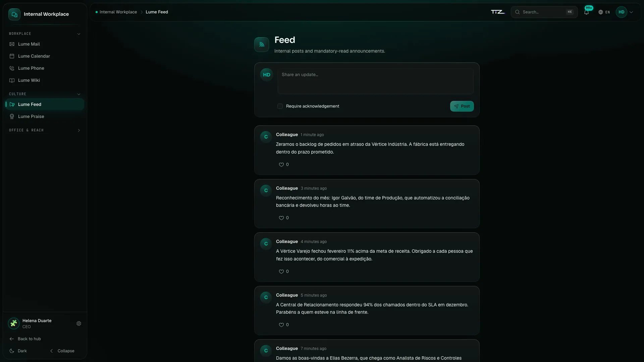Open Lume Wiki from the sidebar
Viewport: 644px width, 362px height.
pos(45,80)
